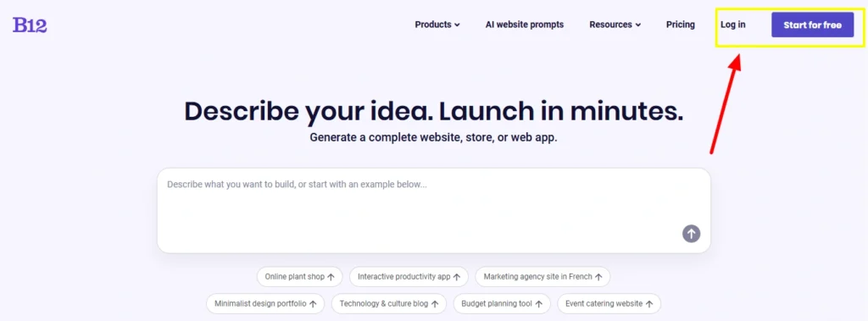
Task: Click the chevron next to Products
Action: (457, 25)
